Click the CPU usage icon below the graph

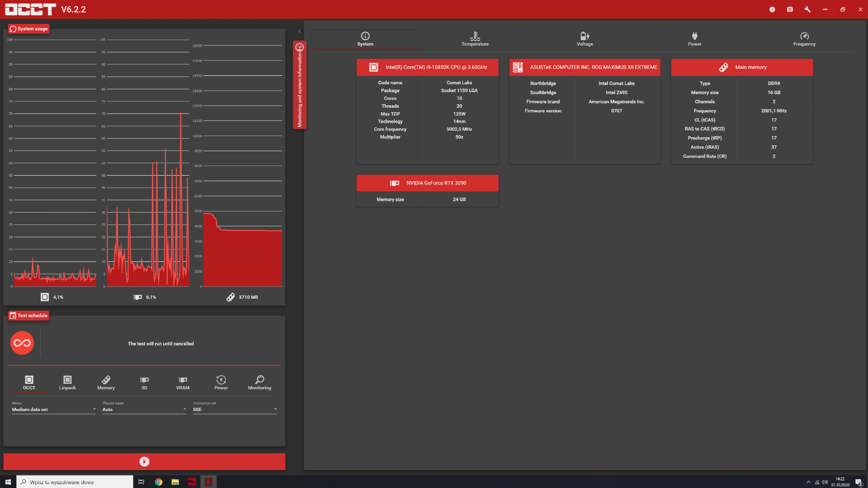click(44, 297)
